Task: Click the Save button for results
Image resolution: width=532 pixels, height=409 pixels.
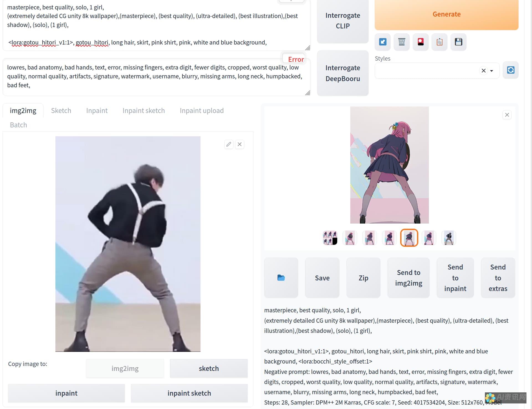Action: click(x=322, y=278)
